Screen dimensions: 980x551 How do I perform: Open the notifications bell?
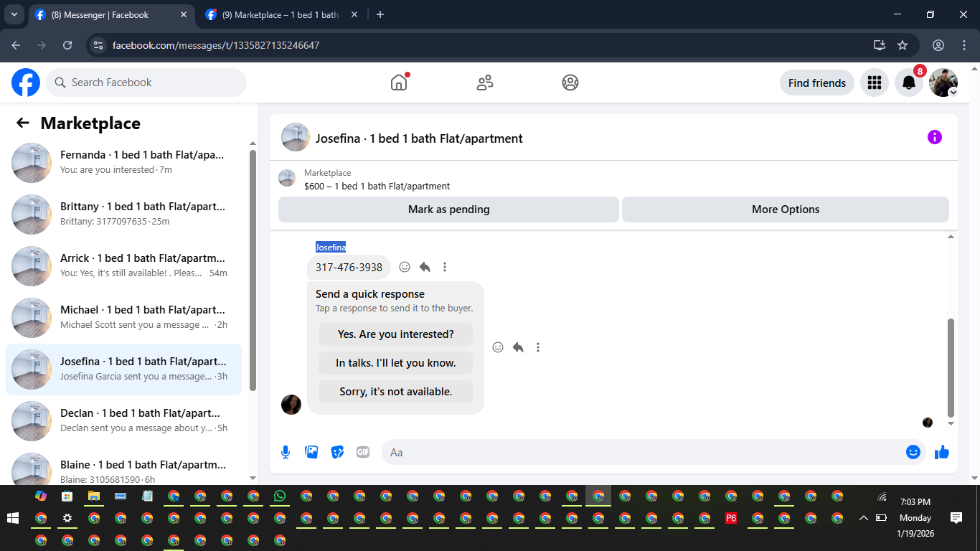tap(909, 83)
